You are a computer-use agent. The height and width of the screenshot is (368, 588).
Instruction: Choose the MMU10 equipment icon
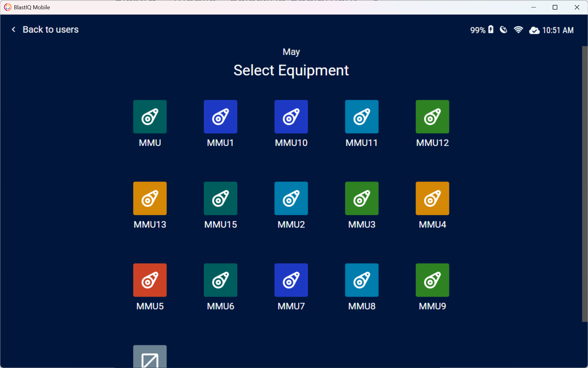[291, 117]
